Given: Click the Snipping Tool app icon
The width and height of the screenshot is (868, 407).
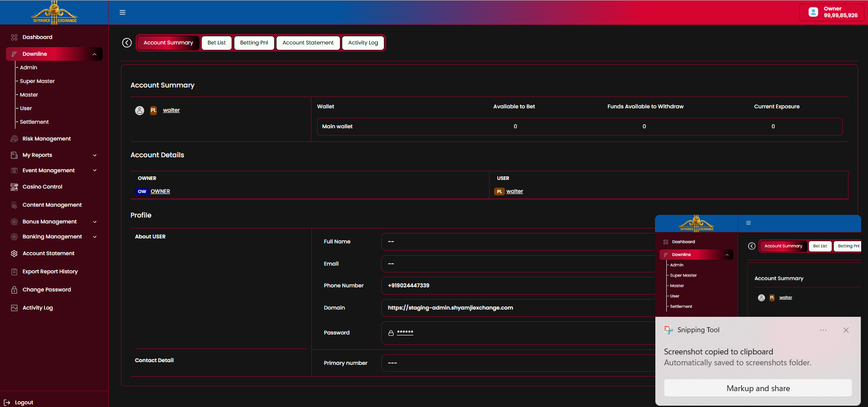Looking at the screenshot, I should [x=669, y=330].
